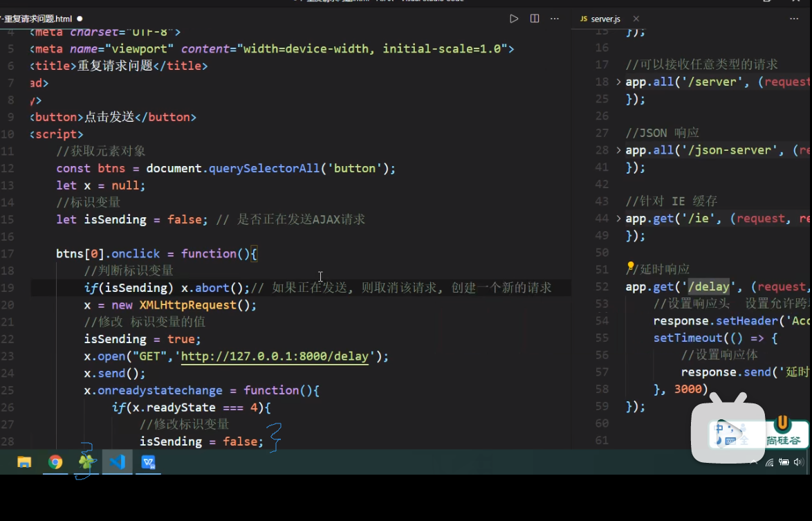Viewport: 812px width, 521px height.
Task: Switch to the server.js tab
Action: (605, 19)
